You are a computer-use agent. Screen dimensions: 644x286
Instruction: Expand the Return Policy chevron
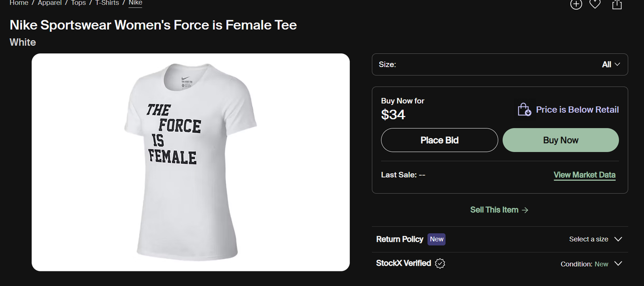tap(618, 239)
